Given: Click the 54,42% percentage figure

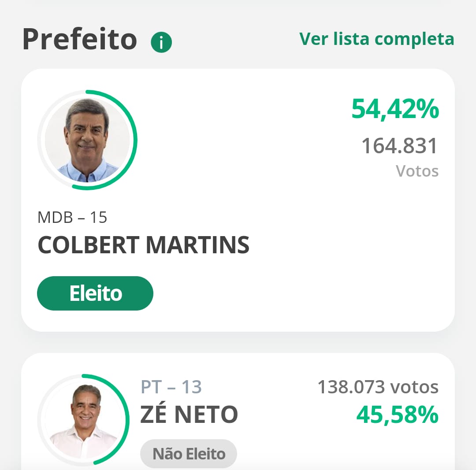Looking at the screenshot, I should pos(395,109).
